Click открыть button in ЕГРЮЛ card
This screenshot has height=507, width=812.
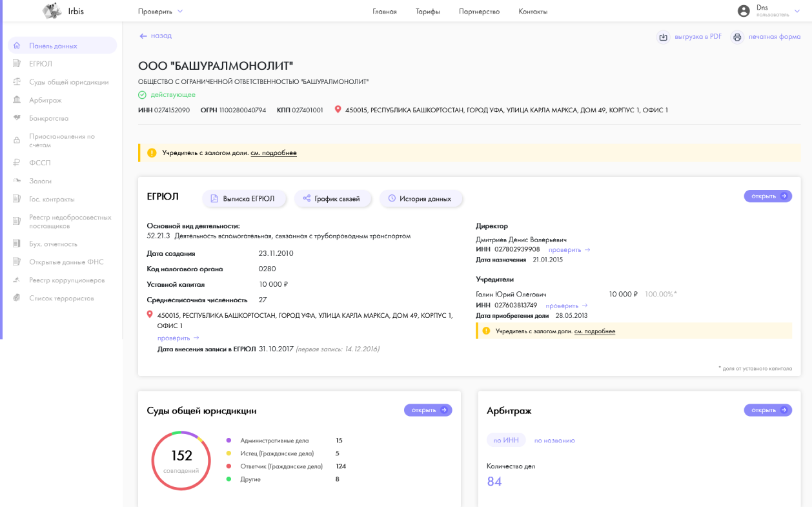pos(767,196)
